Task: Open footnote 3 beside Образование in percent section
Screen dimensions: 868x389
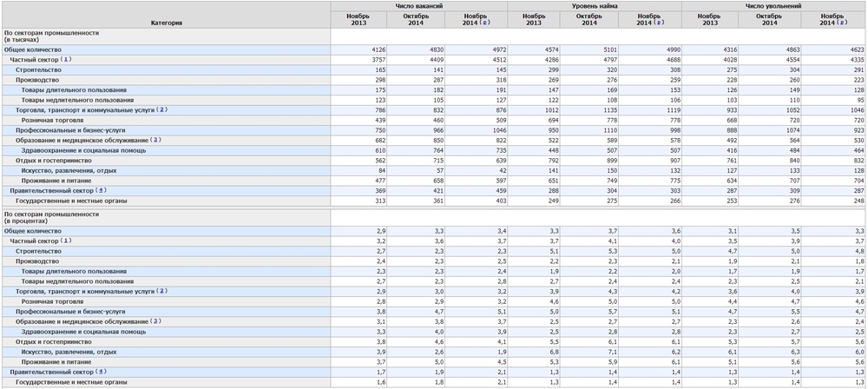Action: click(155, 320)
